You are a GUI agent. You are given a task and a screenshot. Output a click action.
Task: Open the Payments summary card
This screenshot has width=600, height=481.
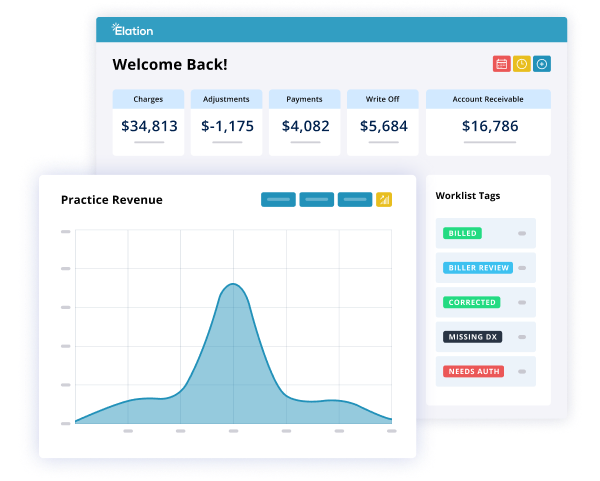pyautogui.click(x=305, y=122)
